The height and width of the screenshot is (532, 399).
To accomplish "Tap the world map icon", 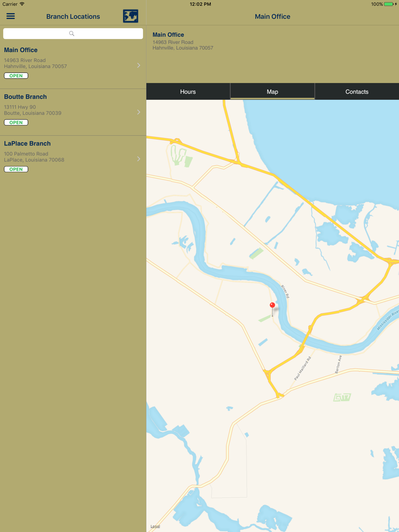I will click(130, 16).
